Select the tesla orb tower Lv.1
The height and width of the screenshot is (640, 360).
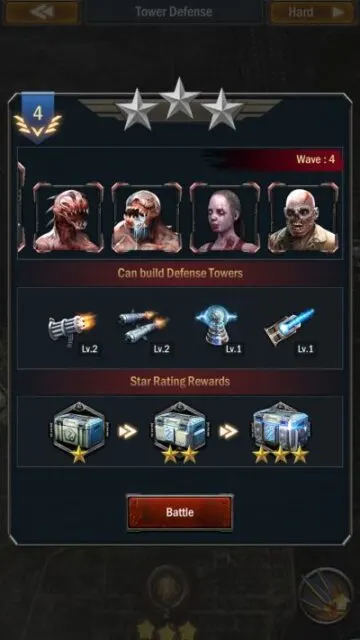(217, 327)
